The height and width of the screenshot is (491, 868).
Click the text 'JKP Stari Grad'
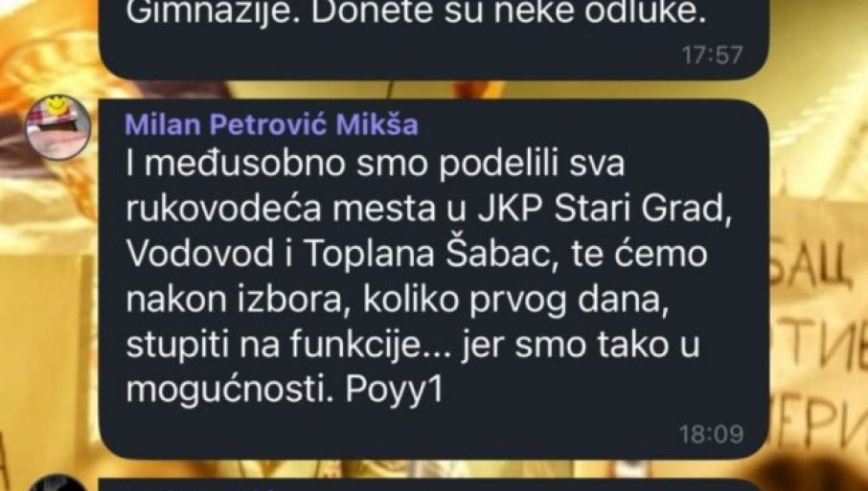601,209
